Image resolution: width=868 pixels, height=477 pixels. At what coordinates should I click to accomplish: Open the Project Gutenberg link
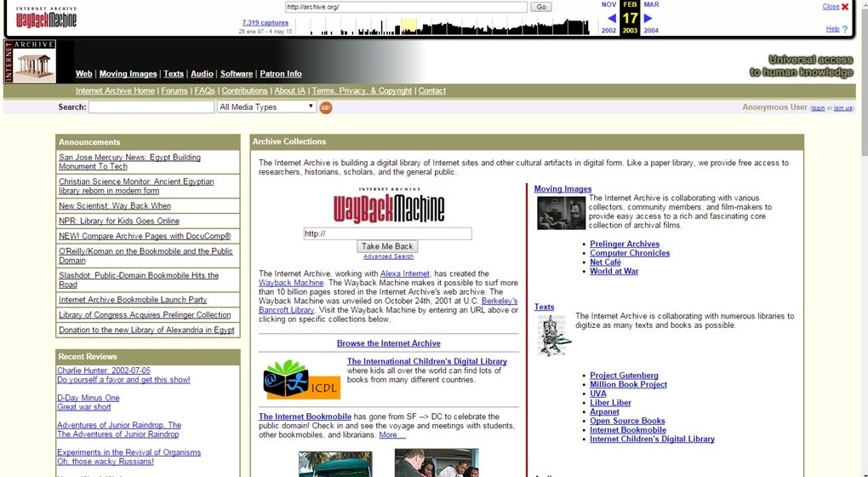click(624, 376)
